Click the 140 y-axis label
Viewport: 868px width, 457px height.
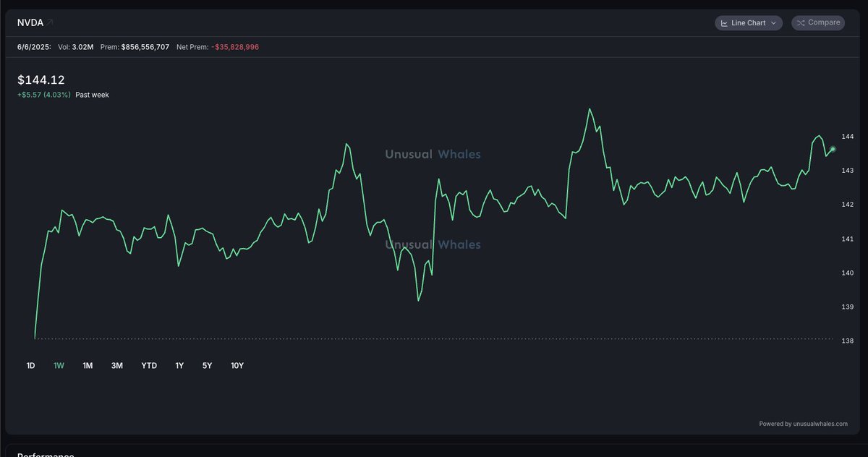[x=848, y=273]
